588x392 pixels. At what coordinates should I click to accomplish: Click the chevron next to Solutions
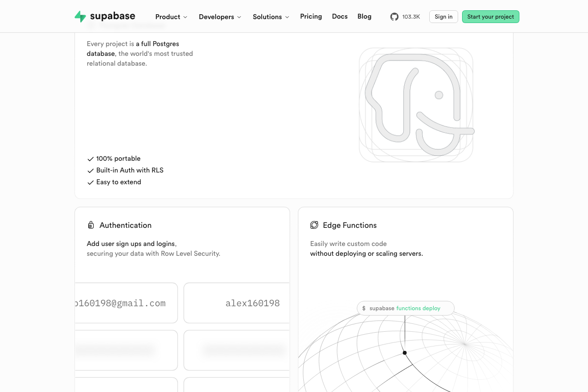[287, 17]
